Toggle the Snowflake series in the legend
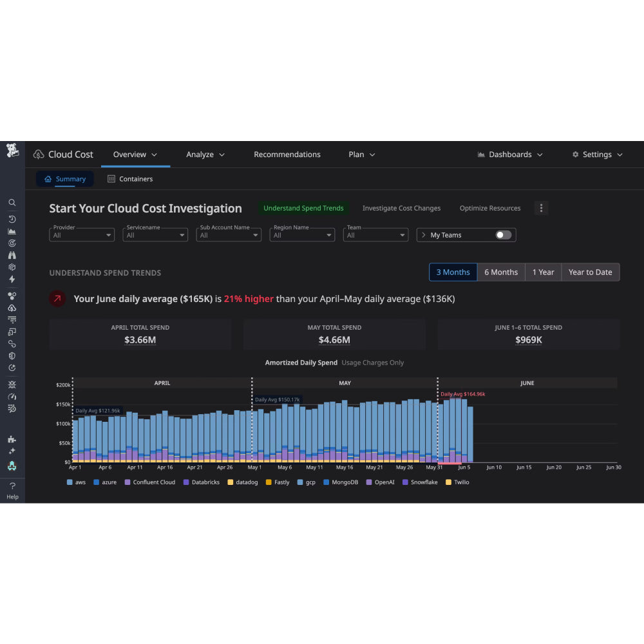This screenshot has width=644, height=644. [x=420, y=482]
